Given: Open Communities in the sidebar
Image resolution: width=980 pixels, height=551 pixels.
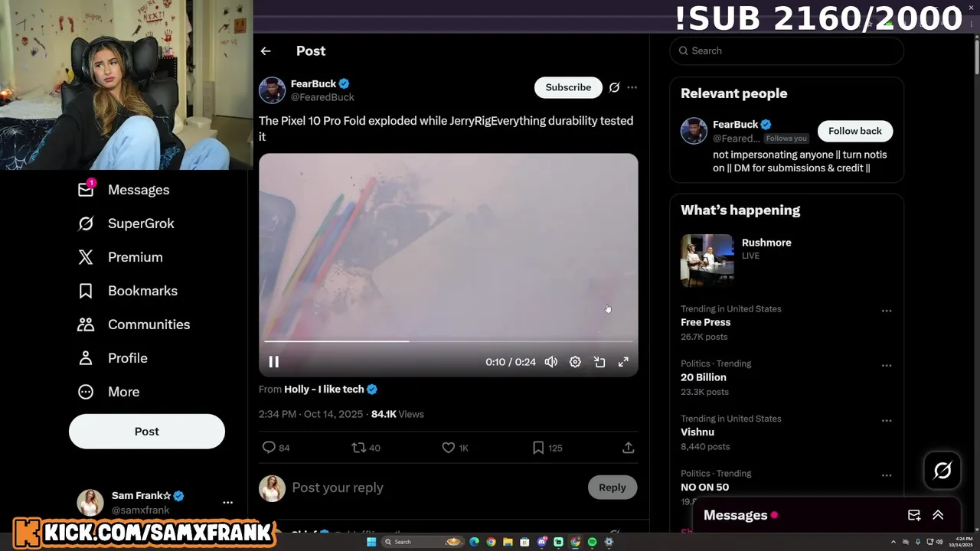Looking at the screenshot, I should coord(134,324).
